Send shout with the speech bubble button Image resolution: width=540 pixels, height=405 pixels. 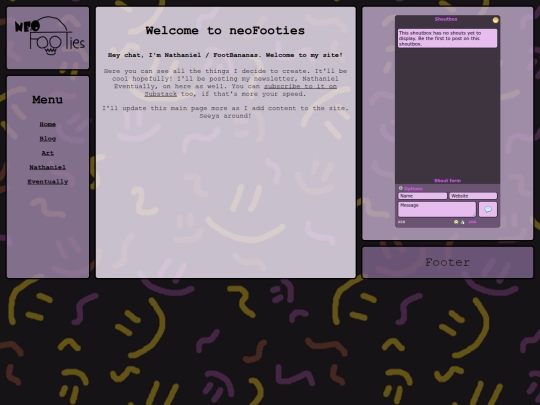pos(488,209)
